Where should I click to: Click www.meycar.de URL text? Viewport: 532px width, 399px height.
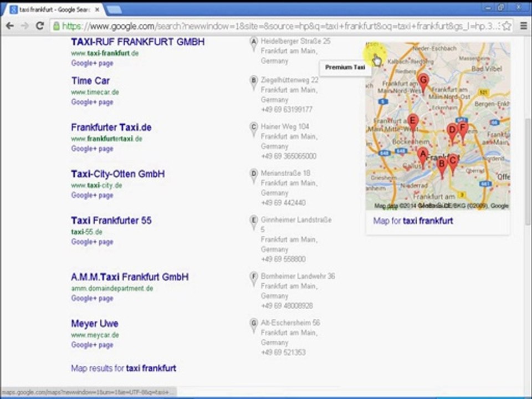tap(95, 335)
